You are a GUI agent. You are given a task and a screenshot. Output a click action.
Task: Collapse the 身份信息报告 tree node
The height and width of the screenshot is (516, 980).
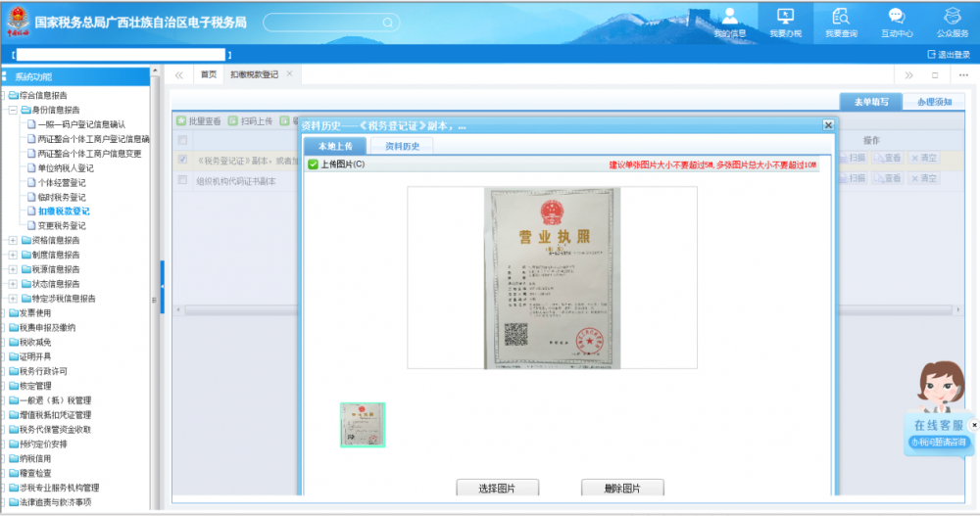click(13, 110)
